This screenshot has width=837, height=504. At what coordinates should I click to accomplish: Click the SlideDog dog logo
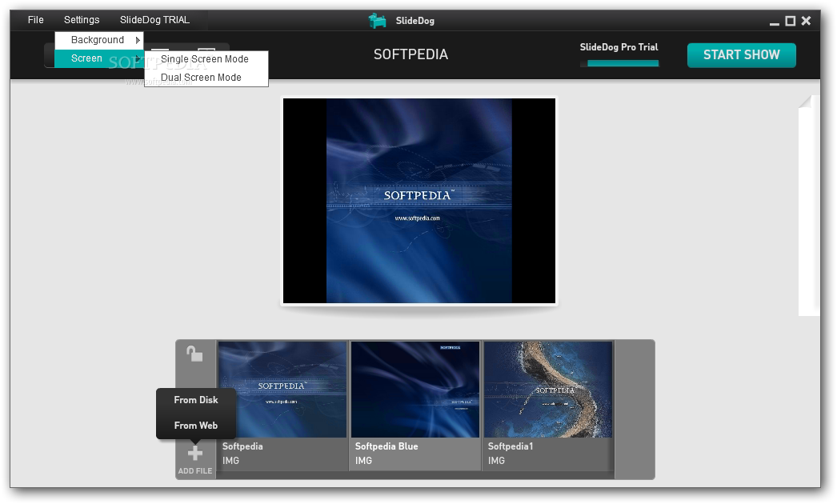click(378, 21)
